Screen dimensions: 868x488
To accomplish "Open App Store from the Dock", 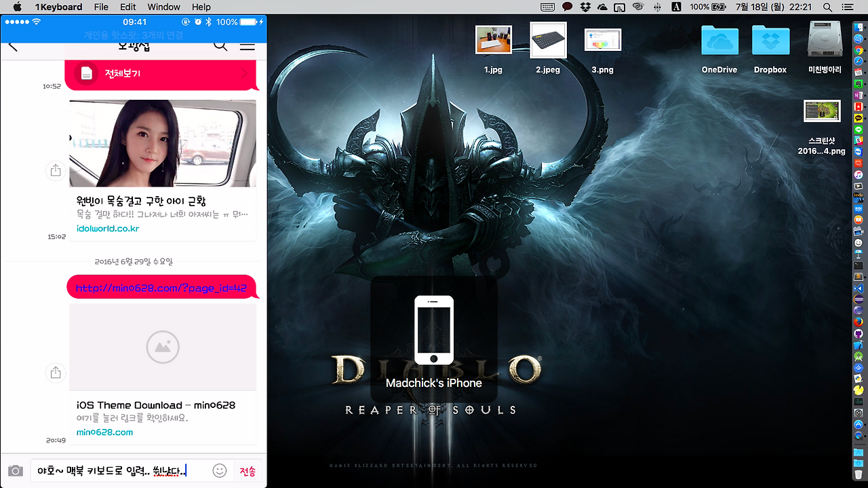I will [857, 424].
